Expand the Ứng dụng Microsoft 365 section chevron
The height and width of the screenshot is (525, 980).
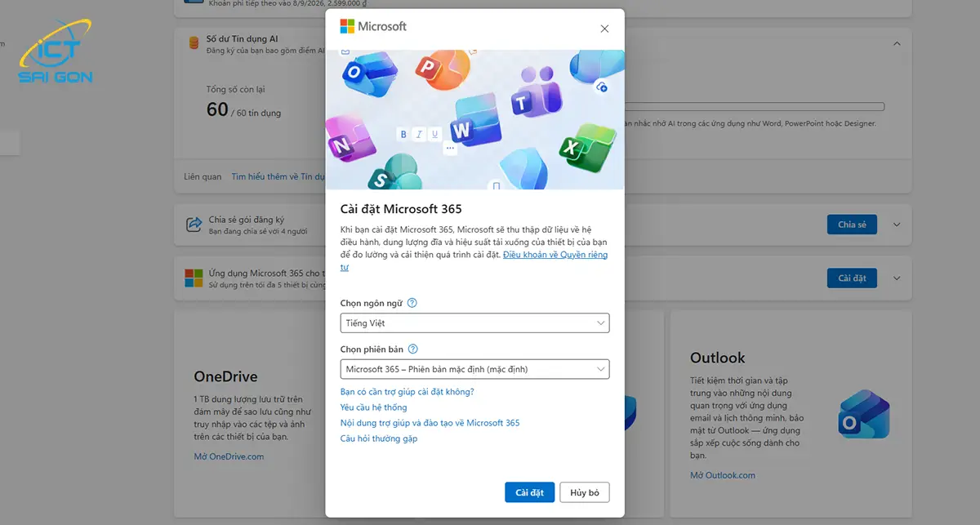pyautogui.click(x=897, y=278)
